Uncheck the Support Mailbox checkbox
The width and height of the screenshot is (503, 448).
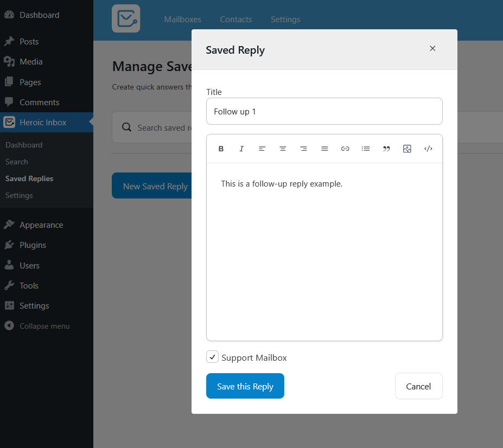tap(212, 357)
